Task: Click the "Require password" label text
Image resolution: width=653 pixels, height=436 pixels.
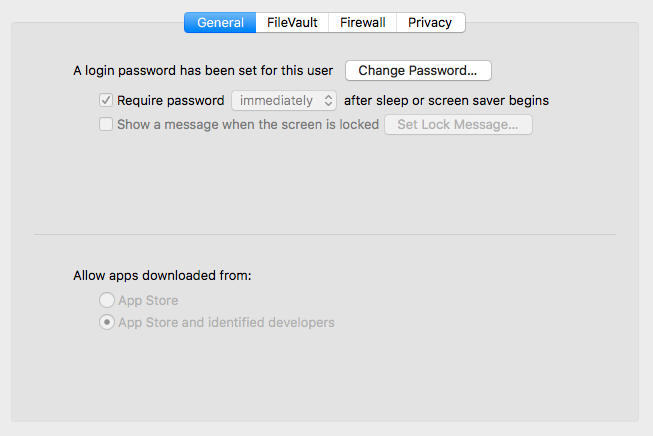Action: pos(170,100)
